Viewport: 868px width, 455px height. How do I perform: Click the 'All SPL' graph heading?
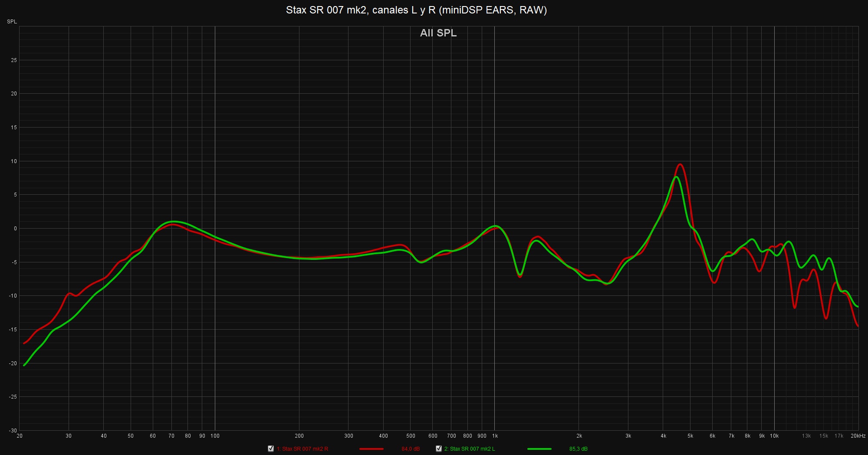coord(438,33)
